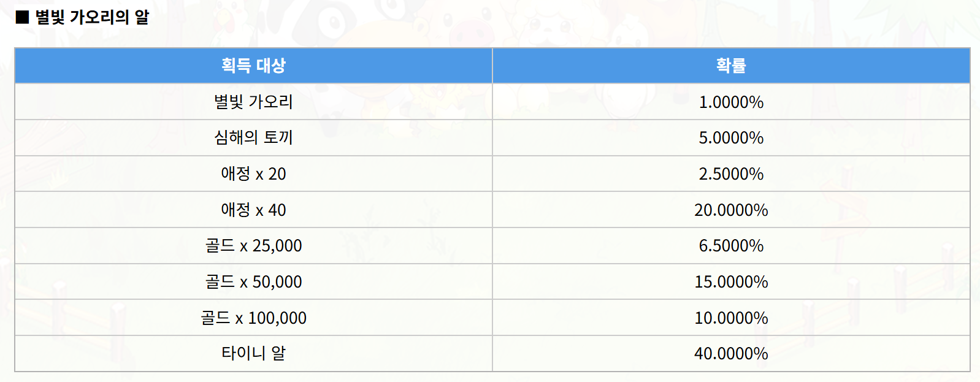Viewport: 980px width, 382px height.
Task: Click the 5.0000% probability value
Action: (x=731, y=137)
